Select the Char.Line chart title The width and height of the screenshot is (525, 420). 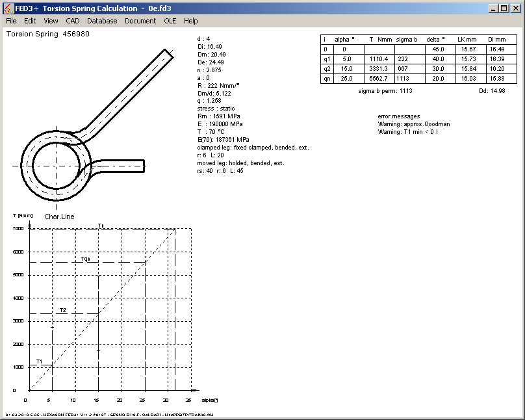click(x=59, y=217)
